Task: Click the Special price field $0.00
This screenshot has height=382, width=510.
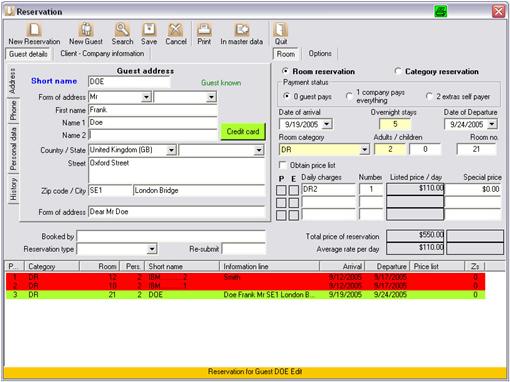Action: tap(473, 189)
